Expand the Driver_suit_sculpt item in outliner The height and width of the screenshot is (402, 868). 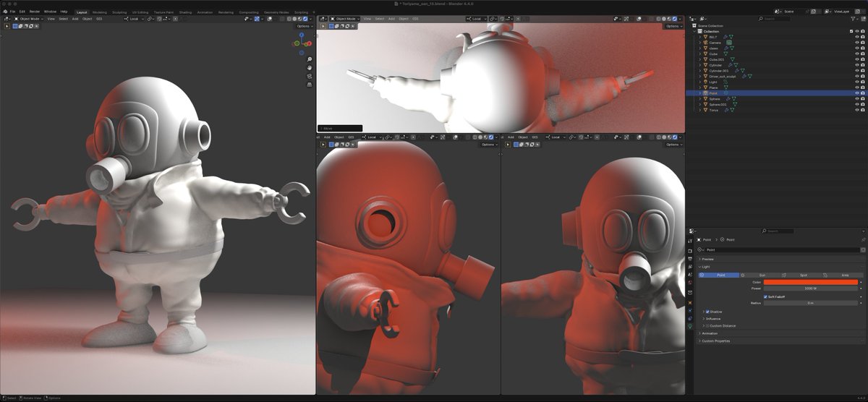(x=699, y=76)
